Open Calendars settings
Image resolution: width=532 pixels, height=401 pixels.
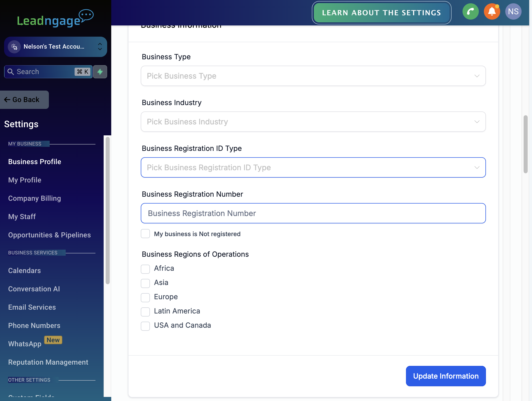(24, 270)
